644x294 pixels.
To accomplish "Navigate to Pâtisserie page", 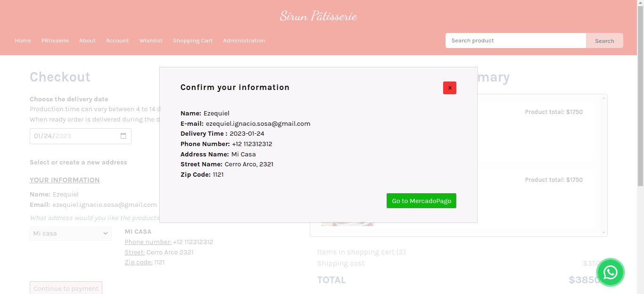I will (55, 41).
